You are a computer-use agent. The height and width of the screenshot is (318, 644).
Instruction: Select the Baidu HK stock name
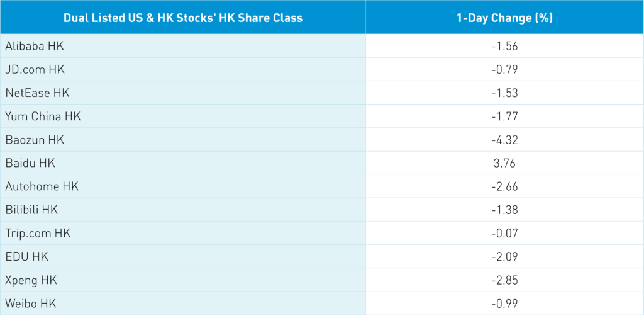[30, 163]
